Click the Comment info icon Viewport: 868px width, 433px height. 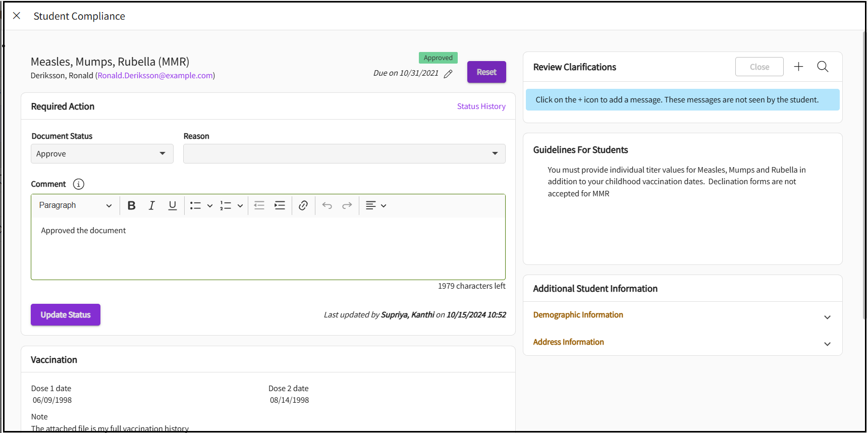pyautogui.click(x=79, y=184)
